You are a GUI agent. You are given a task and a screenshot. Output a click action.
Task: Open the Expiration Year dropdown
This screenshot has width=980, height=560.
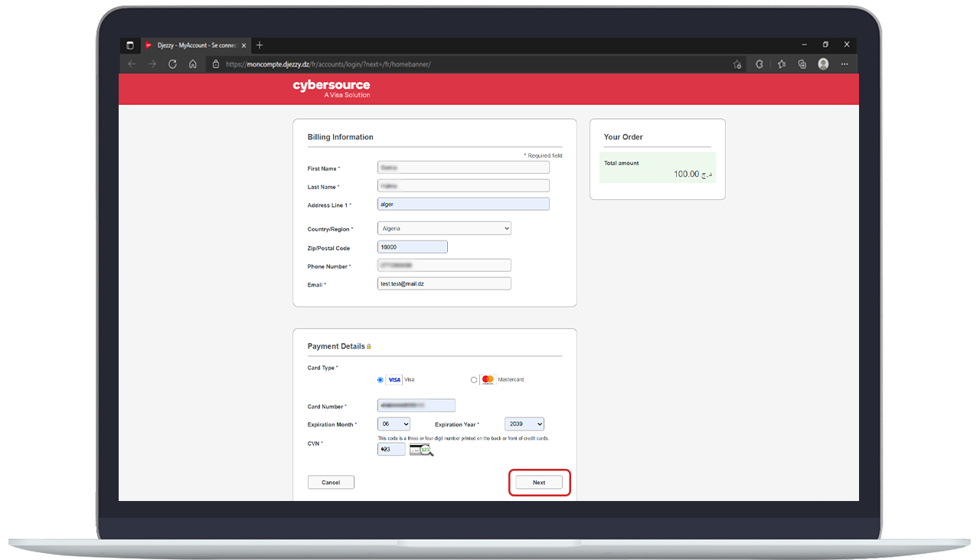pyautogui.click(x=524, y=424)
